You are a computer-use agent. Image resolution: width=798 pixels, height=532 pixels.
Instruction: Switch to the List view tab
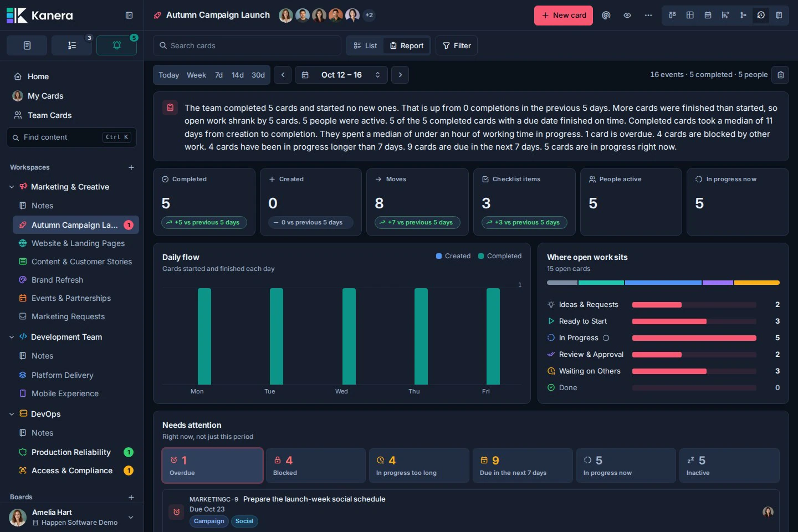pos(366,45)
